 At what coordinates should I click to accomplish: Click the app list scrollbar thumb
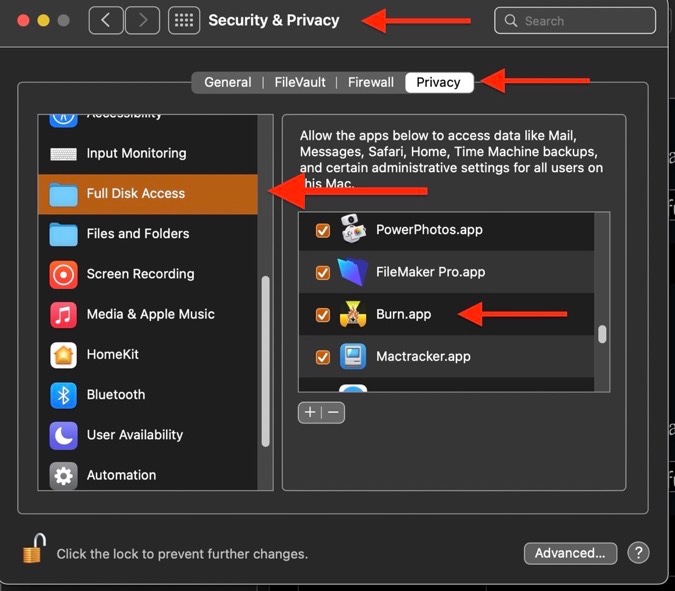coord(602,334)
